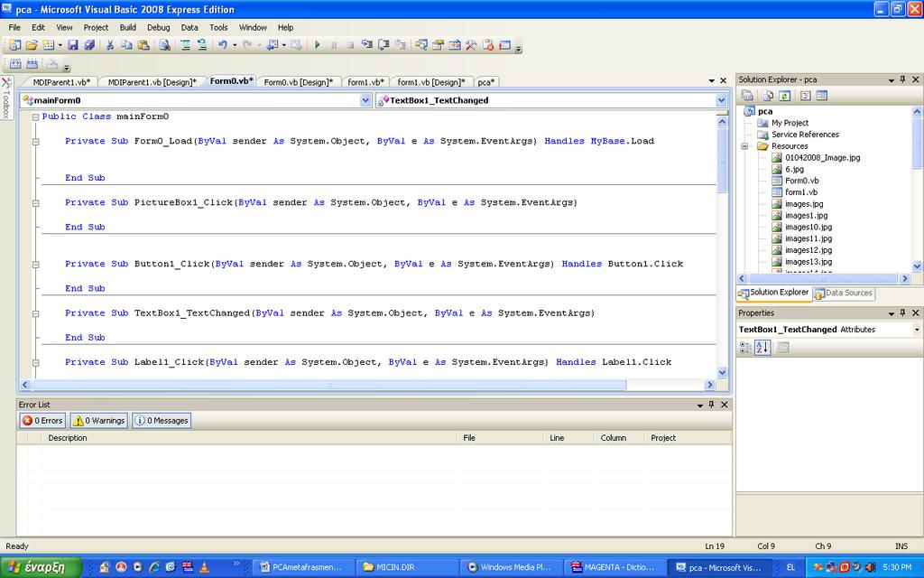Collapse the Resources folder tree node

tap(744, 146)
